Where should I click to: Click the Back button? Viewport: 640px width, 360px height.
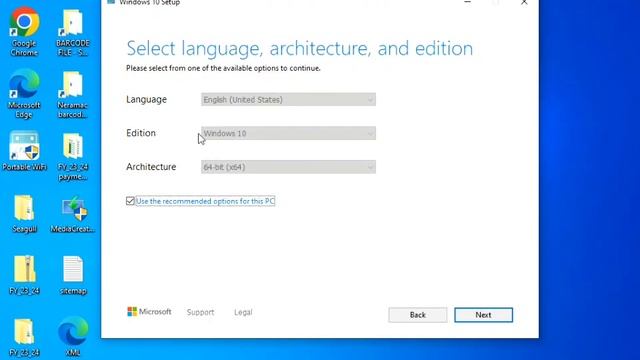click(x=418, y=315)
